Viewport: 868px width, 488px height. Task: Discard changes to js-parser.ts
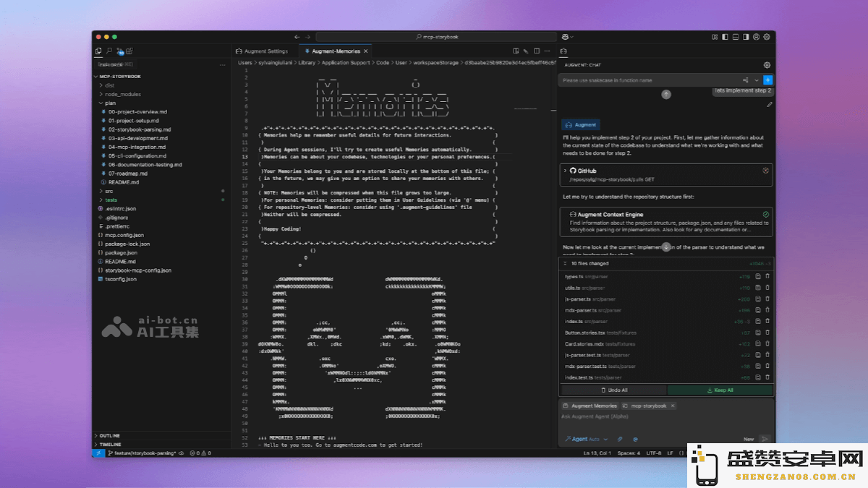click(x=767, y=299)
